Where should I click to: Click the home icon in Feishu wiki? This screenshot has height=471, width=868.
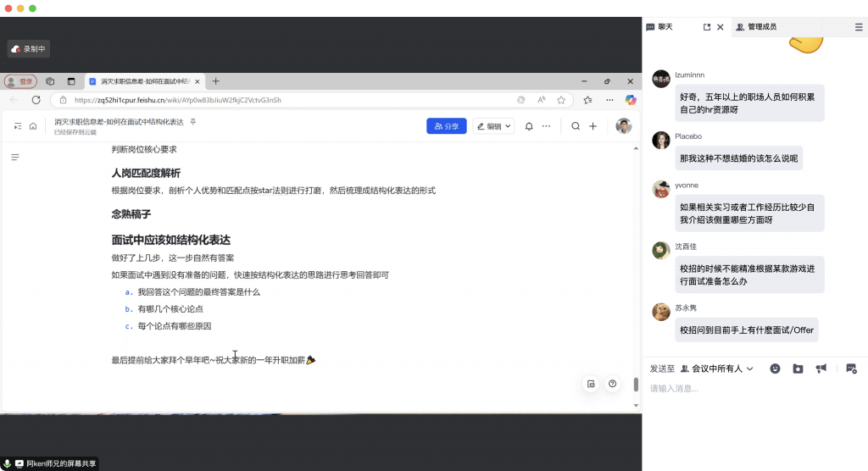coord(33,126)
